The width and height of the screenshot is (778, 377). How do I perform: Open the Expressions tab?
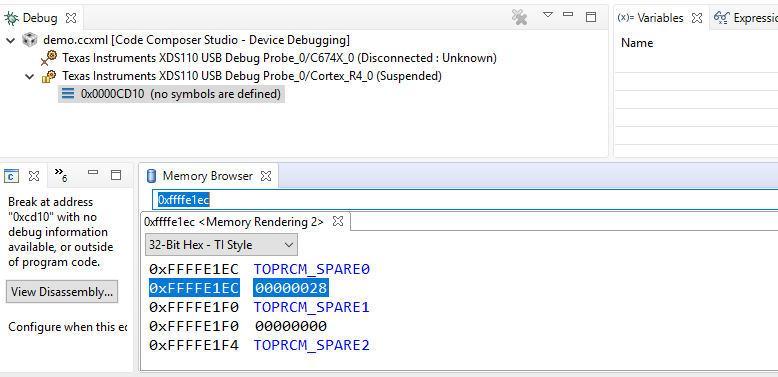745,18
